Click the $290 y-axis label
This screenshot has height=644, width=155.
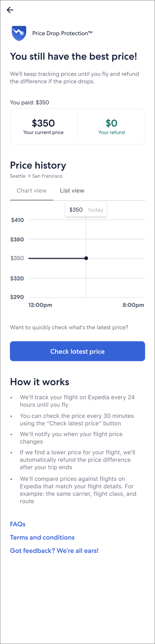pos(17,297)
